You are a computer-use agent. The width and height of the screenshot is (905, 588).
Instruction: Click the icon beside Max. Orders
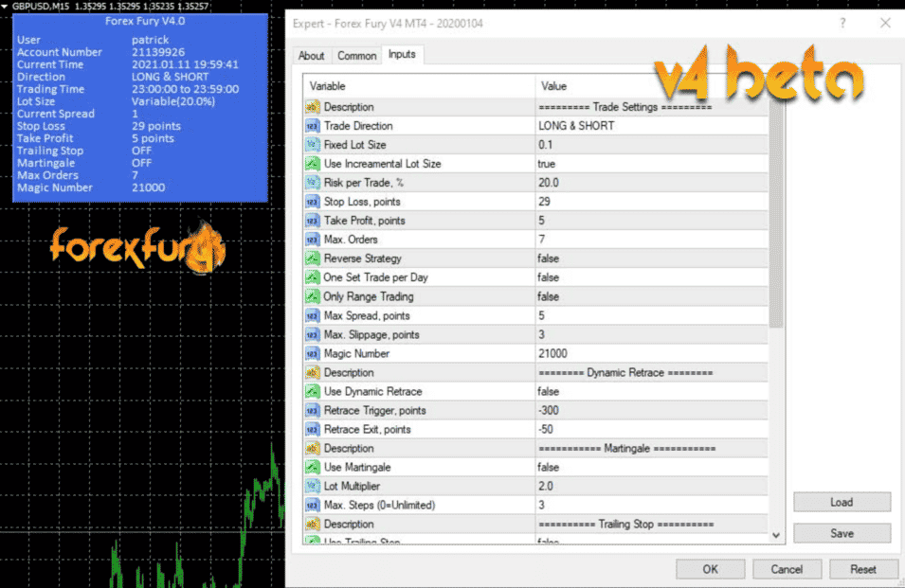tap(312, 240)
